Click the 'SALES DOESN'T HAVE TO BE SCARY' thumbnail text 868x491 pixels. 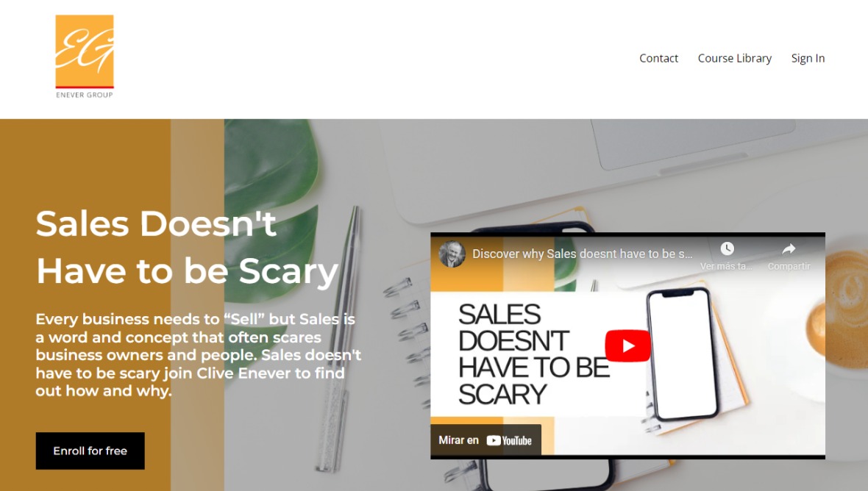click(x=533, y=354)
